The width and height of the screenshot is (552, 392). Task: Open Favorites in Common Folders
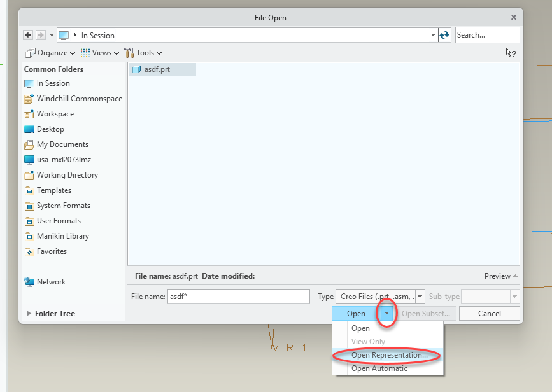[x=45, y=251]
